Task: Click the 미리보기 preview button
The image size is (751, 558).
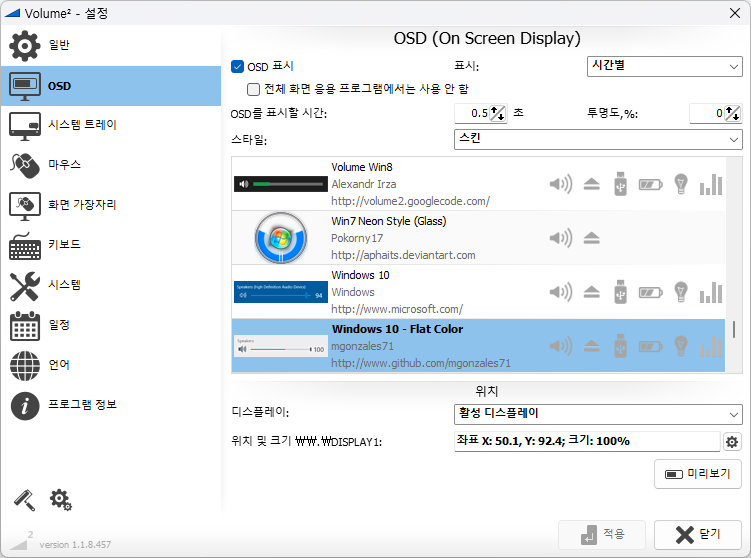Action: click(698, 474)
